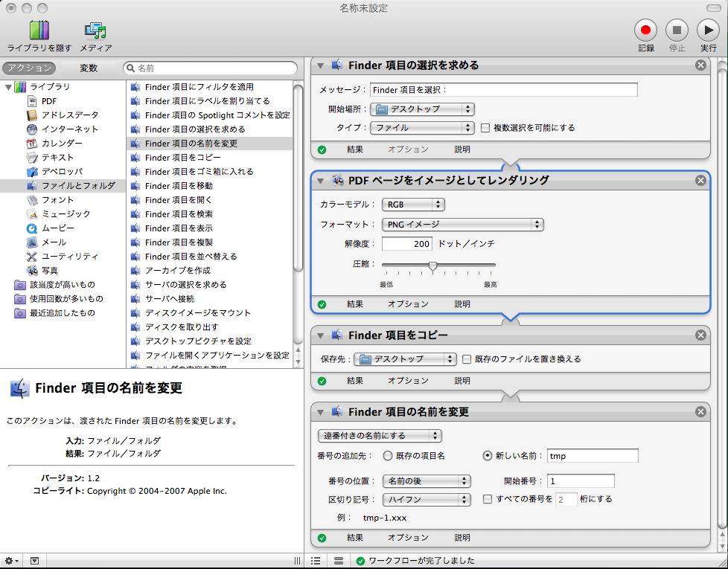
Task: Select 新しい名前 radio button
Action: tap(487, 456)
